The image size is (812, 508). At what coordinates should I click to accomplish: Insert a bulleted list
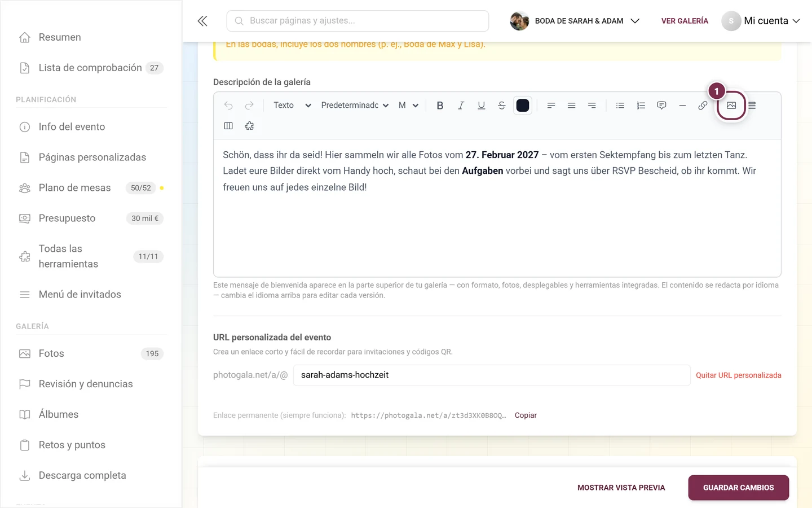620,106
